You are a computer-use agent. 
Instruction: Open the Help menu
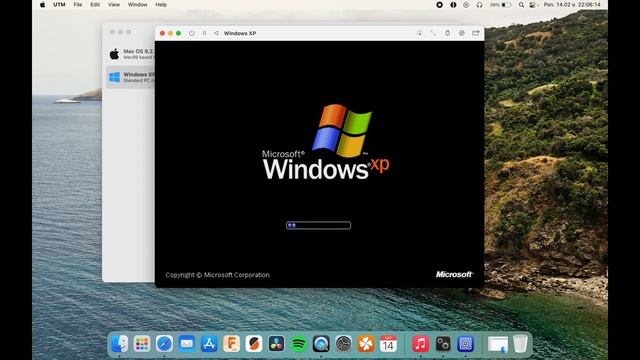(161, 5)
